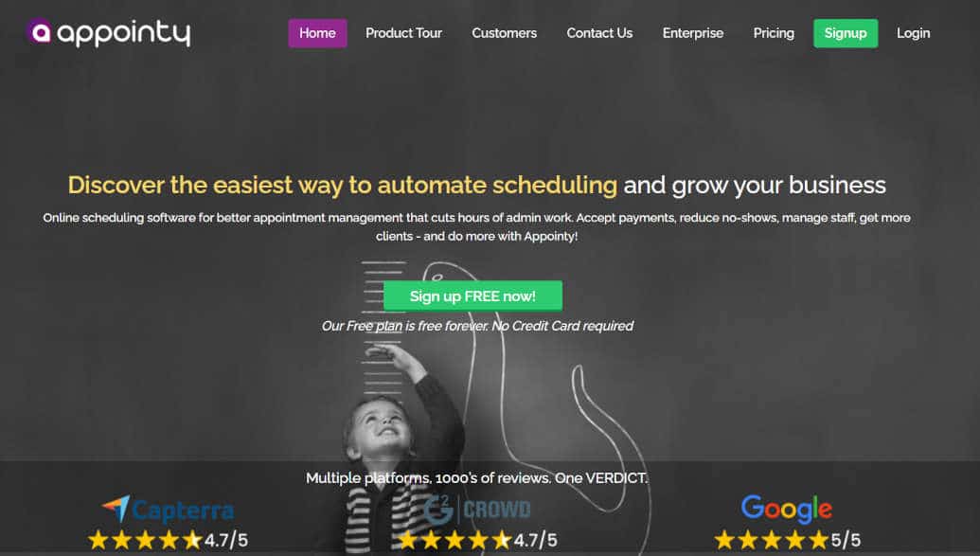Image resolution: width=980 pixels, height=556 pixels.
Task: Click the green Signup button
Action: pyautogui.click(x=846, y=33)
